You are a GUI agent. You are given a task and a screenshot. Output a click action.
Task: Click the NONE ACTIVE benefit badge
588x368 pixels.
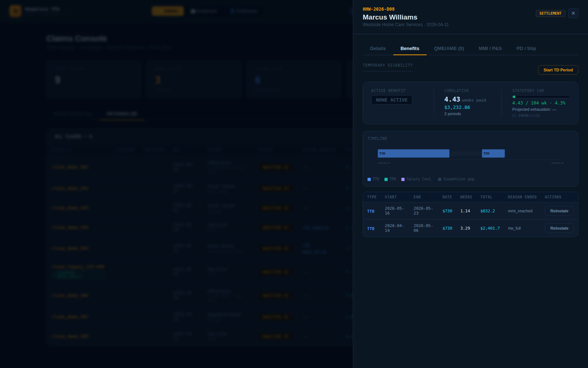391,100
